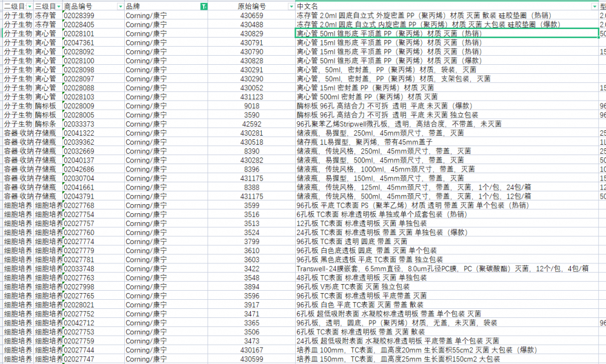Click the cell with value 8390

pos(251,151)
